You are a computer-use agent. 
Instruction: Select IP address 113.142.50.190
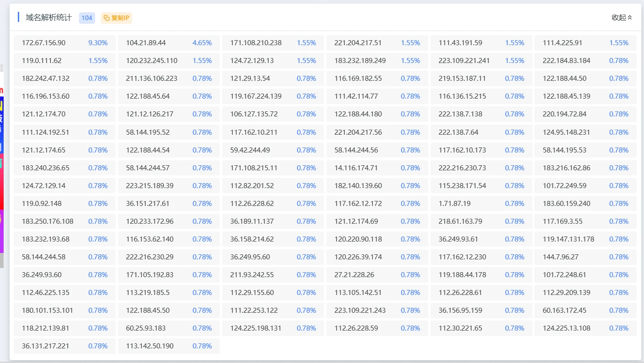pos(150,346)
